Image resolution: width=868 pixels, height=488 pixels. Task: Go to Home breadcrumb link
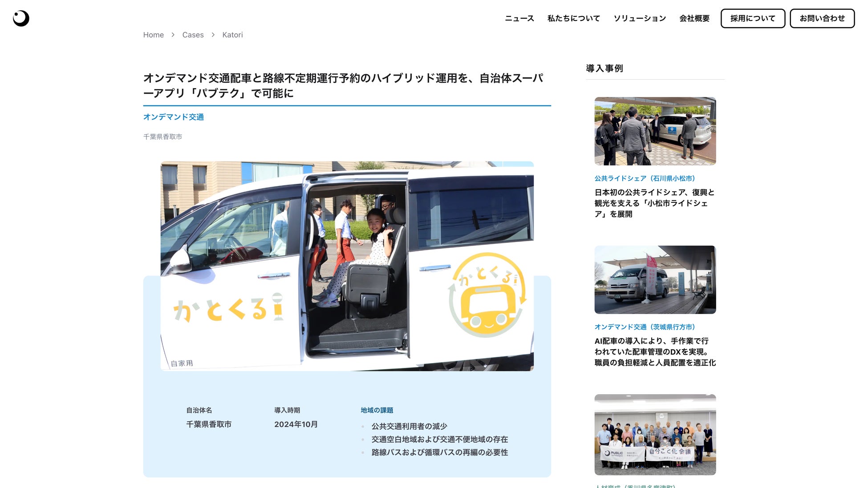point(153,35)
